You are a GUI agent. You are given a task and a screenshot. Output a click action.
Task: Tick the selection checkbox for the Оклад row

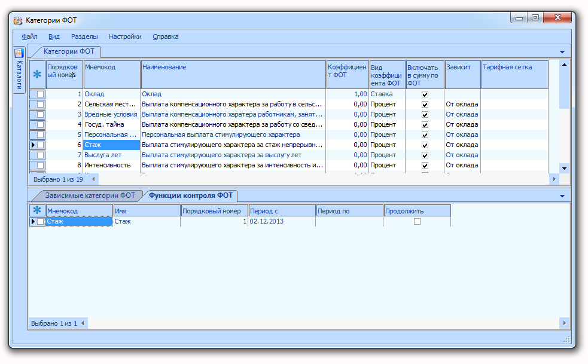pos(41,94)
